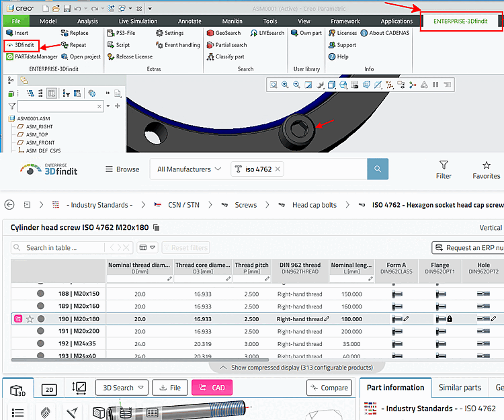Switch to the Similar parts tab

pyautogui.click(x=460, y=388)
